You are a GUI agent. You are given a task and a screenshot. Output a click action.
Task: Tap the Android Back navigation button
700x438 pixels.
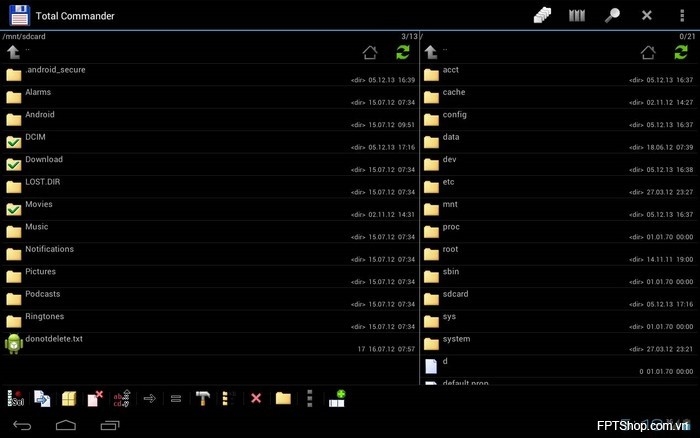tap(22, 425)
